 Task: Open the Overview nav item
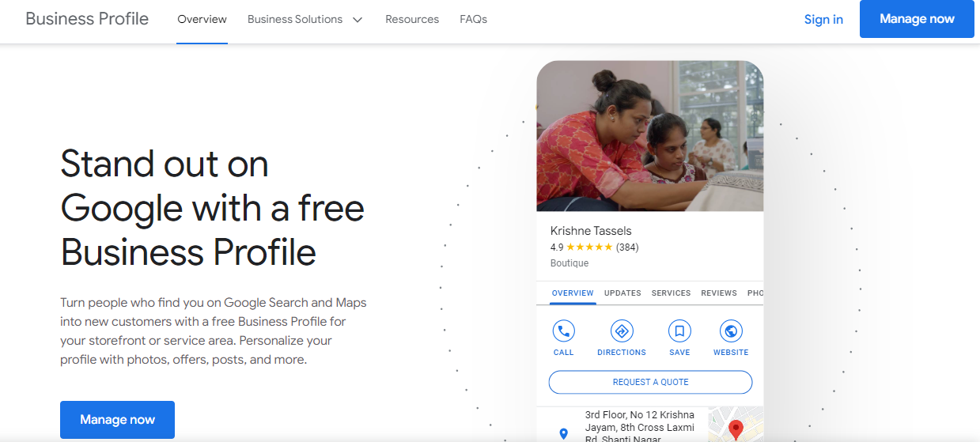202,19
